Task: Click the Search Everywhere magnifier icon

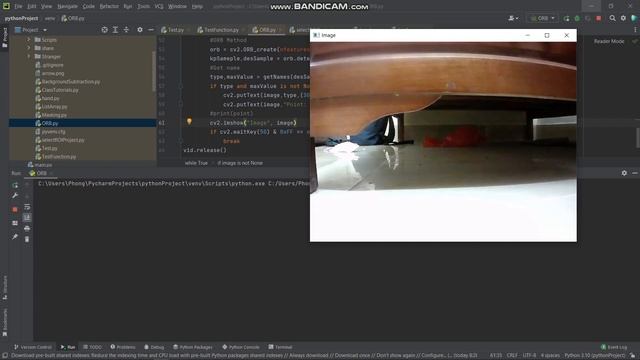Action: coord(612,18)
